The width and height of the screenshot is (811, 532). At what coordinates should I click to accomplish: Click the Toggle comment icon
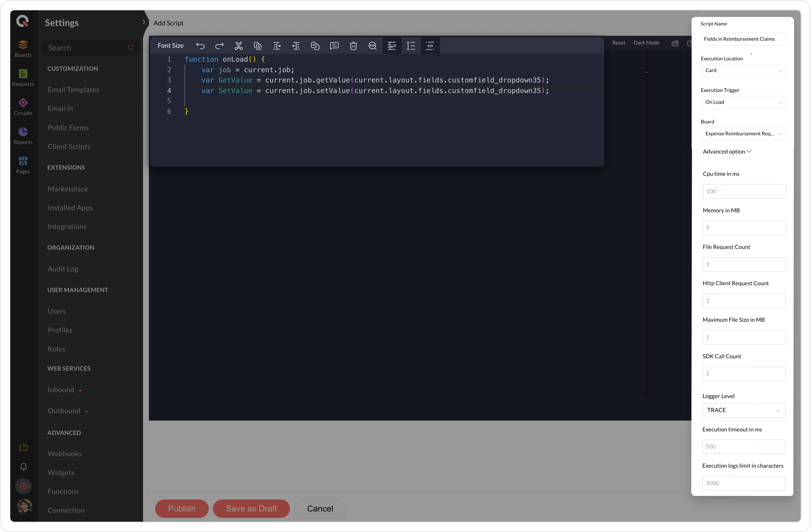(334, 46)
